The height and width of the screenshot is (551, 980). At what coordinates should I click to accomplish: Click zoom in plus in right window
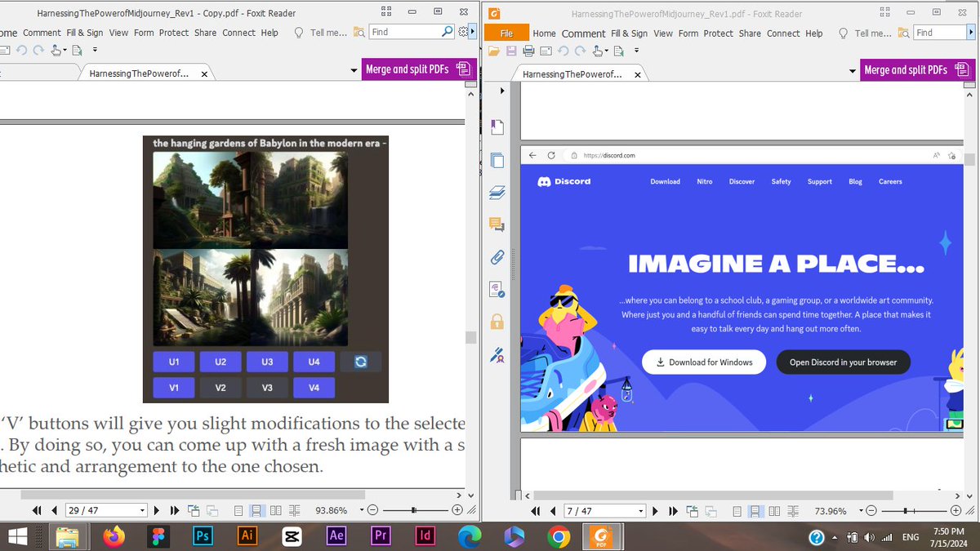(956, 511)
